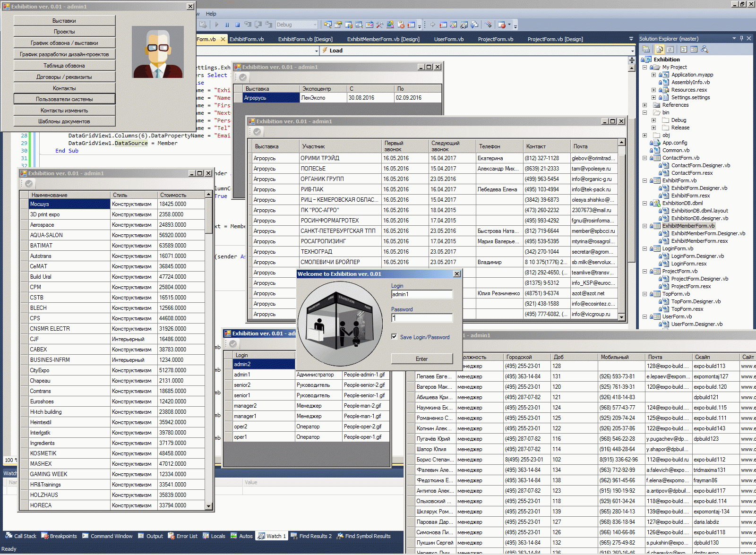The image size is (756, 555).
Task: Click members grid scroll-down arrow
Action: (622, 317)
